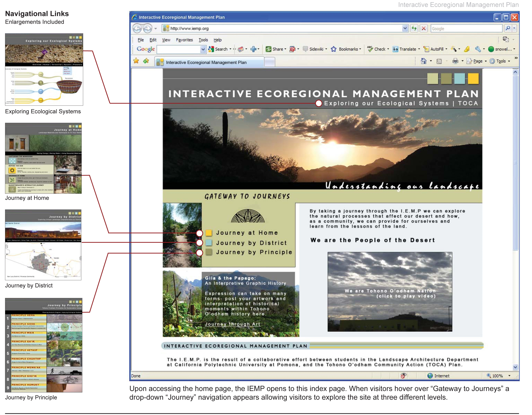Click the Journey by Principle thumbnail enlargement
Viewport: 532px width, 415px height.
click(x=44, y=345)
